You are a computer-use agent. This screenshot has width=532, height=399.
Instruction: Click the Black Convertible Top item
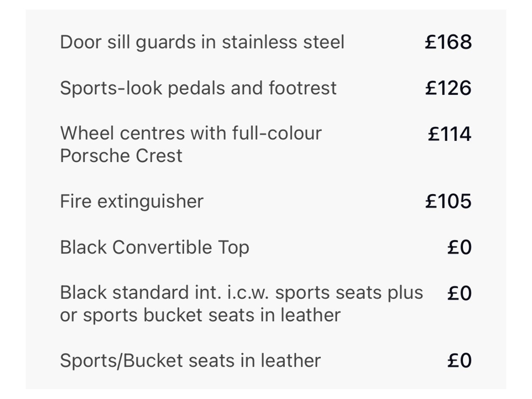point(154,247)
